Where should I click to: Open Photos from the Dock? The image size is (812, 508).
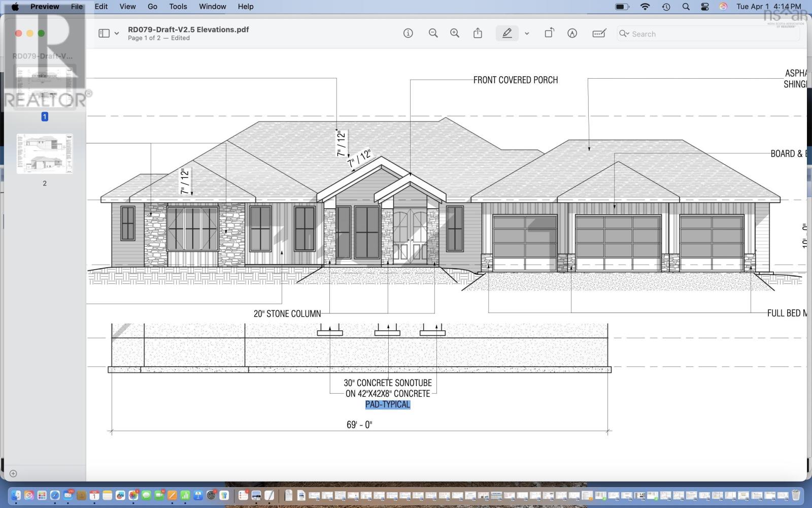[x=133, y=495]
